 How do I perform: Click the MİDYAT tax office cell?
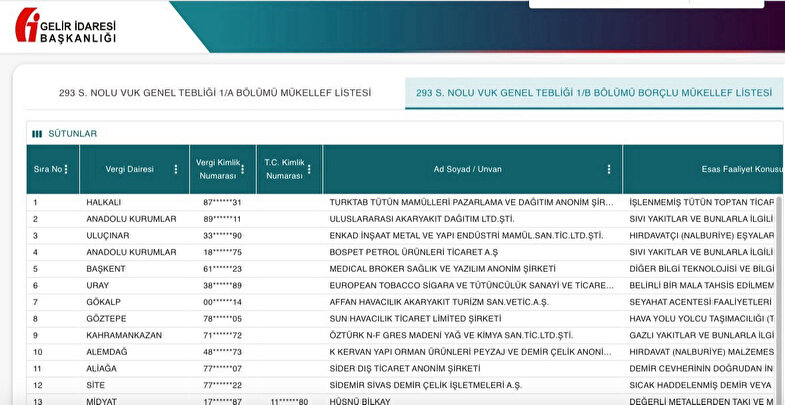(102, 401)
